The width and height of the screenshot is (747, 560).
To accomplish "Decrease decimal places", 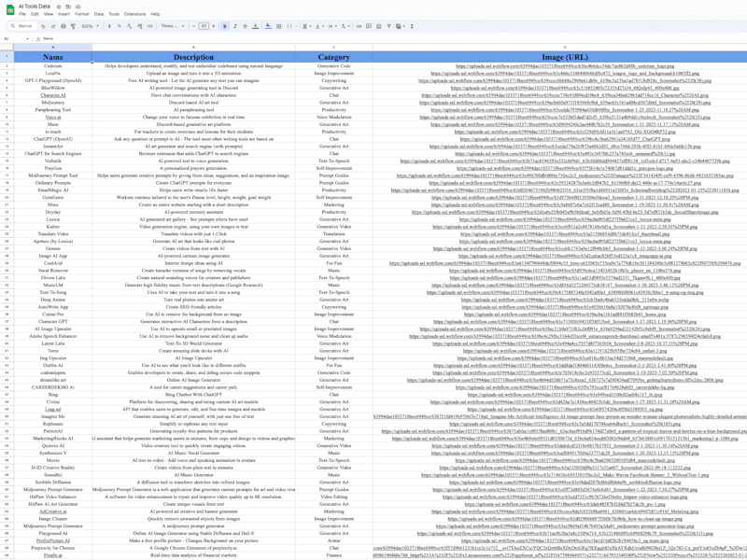I will click(129, 26).
